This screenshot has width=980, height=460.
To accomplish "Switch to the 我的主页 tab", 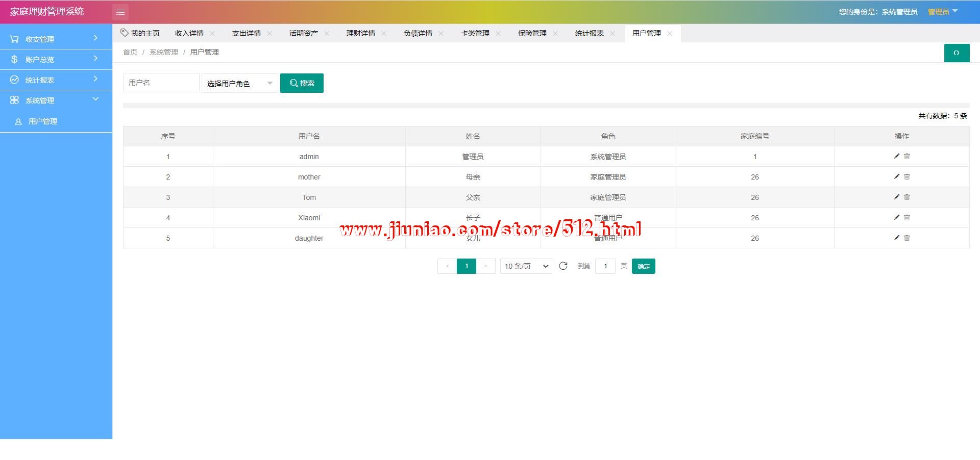I will [140, 33].
